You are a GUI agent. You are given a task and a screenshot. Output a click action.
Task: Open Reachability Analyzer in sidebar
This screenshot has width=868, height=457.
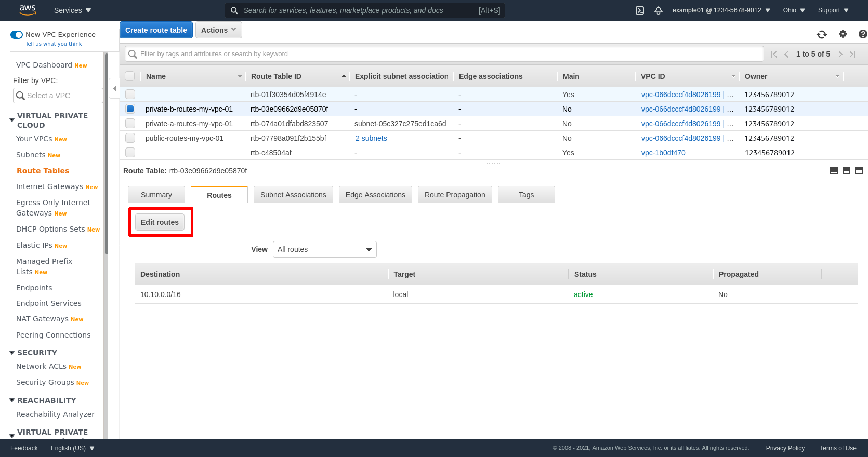click(55, 414)
